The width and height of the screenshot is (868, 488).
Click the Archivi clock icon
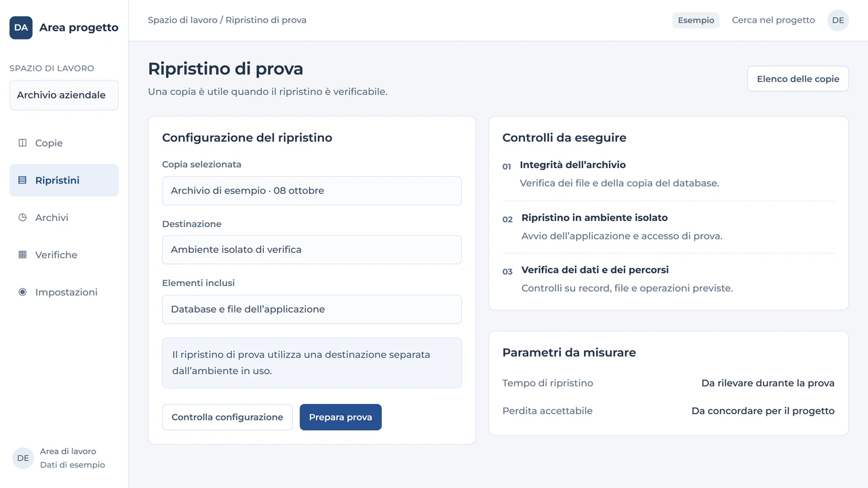[22, 218]
